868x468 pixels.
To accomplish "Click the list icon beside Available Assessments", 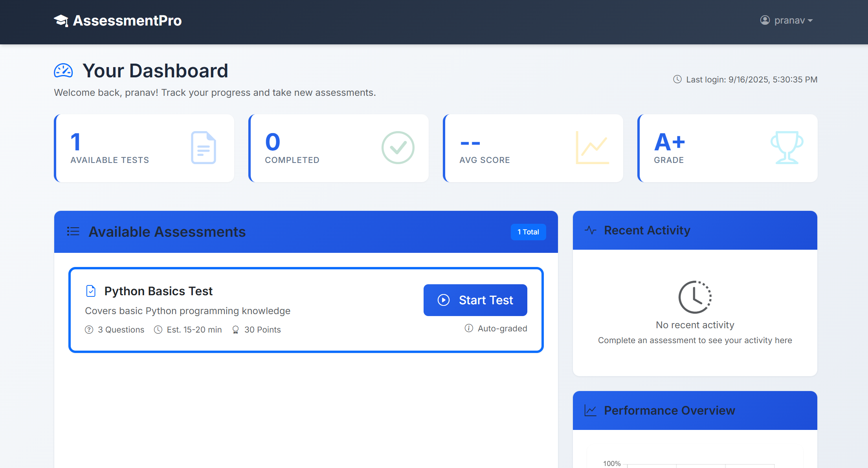I will pyautogui.click(x=73, y=232).
